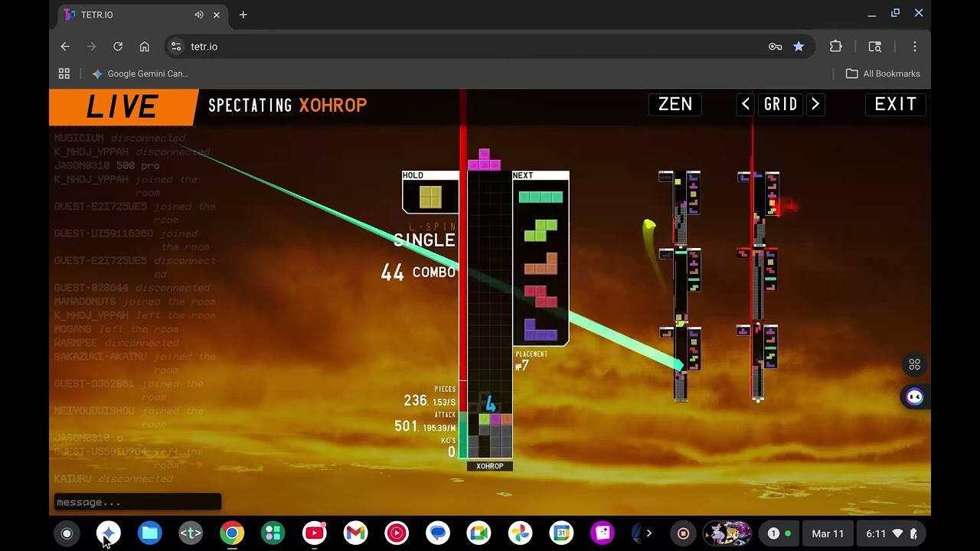Minimize the Chrome window
Screen dimensions: 980x551
click(x=871, y=15)
